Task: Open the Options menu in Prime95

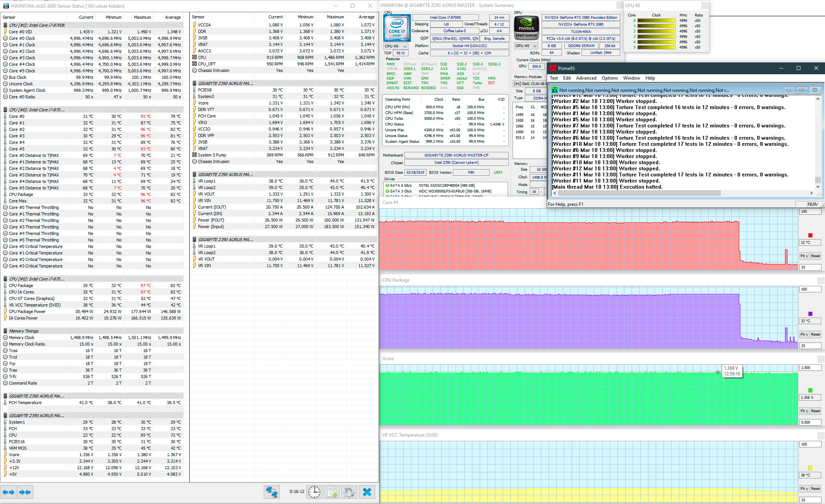Action: click(x=609, y=78)
